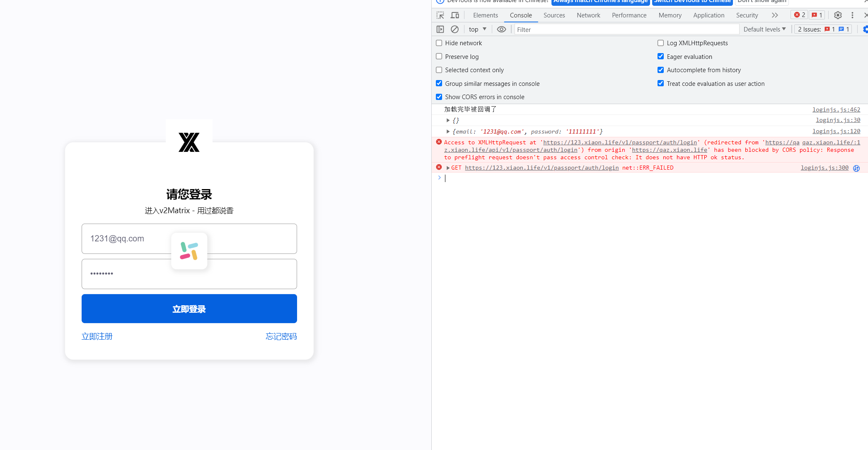
Task: Open loginjs.js:300 source link
Action: click(824, 168)
